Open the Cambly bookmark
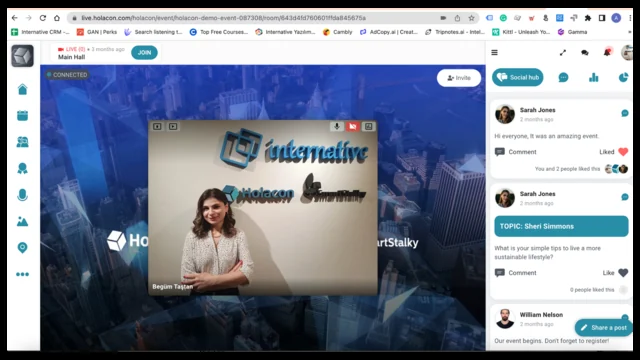Viewport: 640px width, 360px height. (x=338, y=32)
